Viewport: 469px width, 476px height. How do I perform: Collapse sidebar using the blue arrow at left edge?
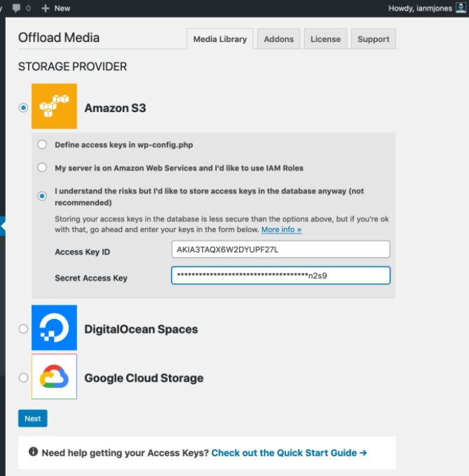(x=2, y=226)
